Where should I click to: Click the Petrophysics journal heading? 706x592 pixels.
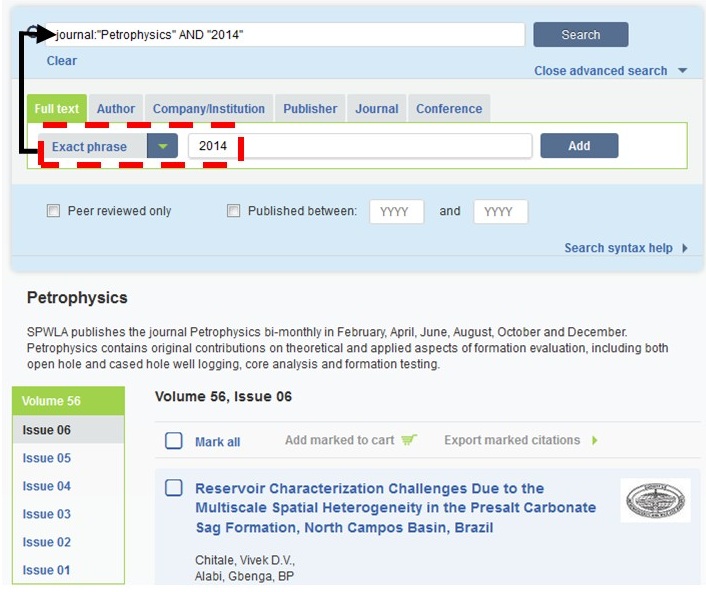point(77,298)
